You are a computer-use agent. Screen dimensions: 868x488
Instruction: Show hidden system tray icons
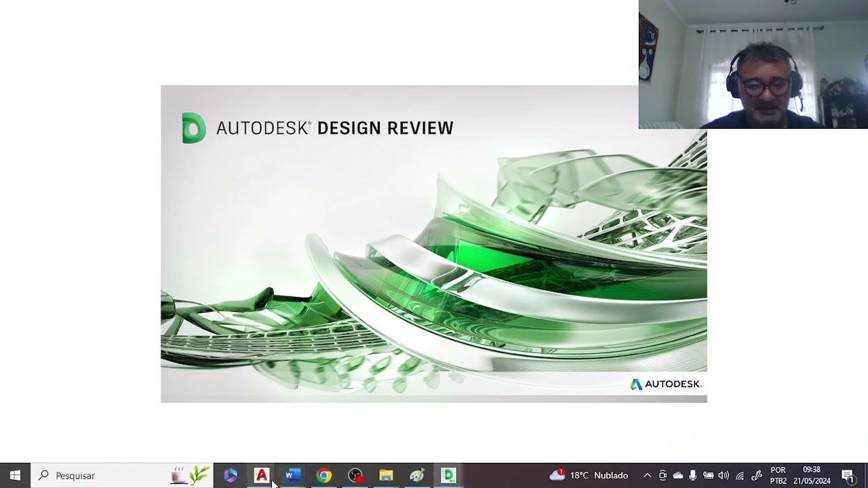(647, 475)
